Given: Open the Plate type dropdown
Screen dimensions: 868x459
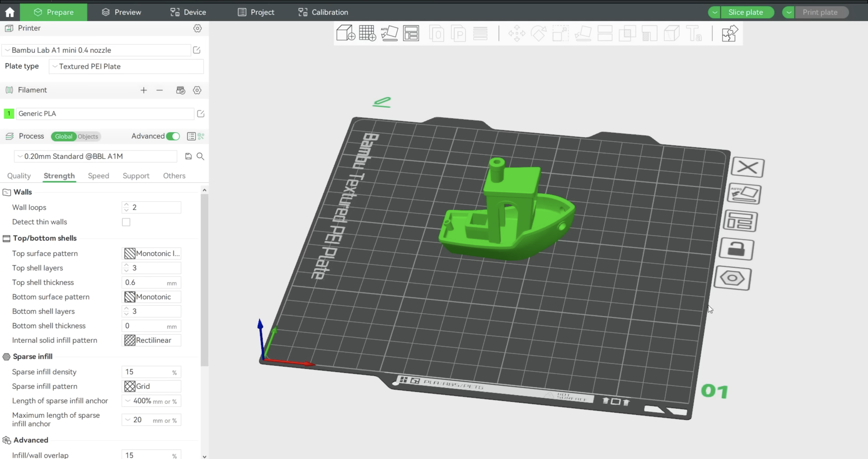Looking at the screenshot, I should 126,67.
